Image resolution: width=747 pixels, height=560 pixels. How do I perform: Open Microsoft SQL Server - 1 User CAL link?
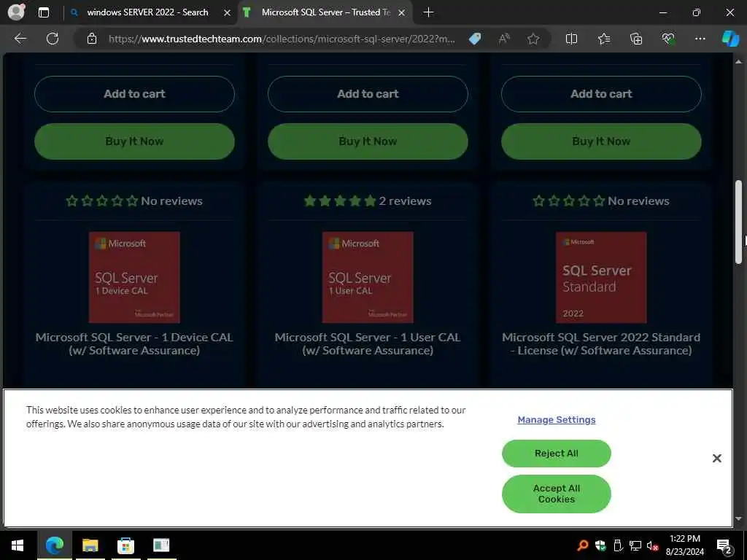368,344
